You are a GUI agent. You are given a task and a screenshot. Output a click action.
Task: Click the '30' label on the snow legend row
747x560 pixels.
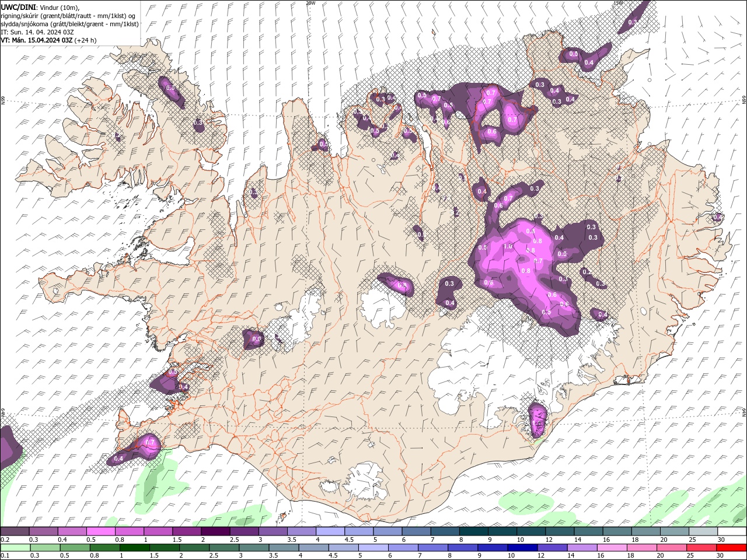click(721, 540)
